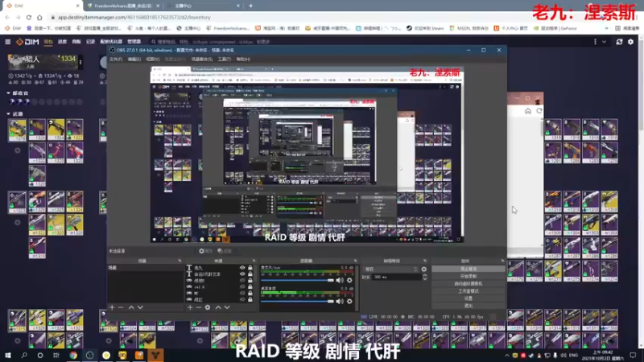
Task: Click 启动虚拟摄像机 button in OBS
Action: point(469,284)
